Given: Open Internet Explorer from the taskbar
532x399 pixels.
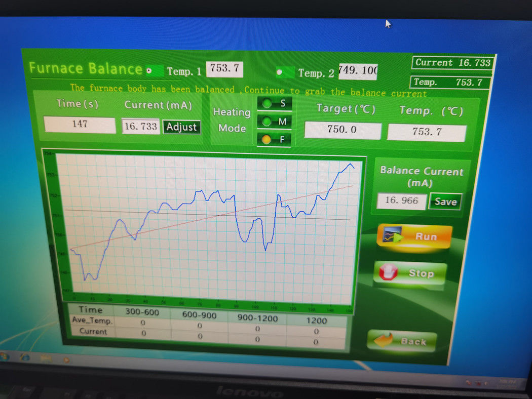Looking at the screenshot, I should pyautogui.click(x=25, y=357).
